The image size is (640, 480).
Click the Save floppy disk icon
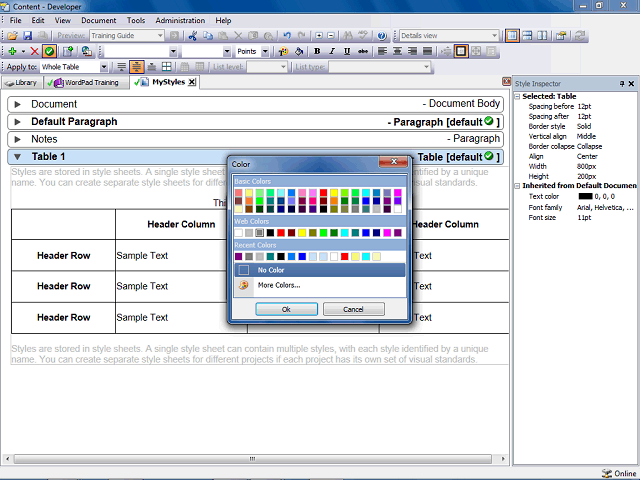[27, 36]
